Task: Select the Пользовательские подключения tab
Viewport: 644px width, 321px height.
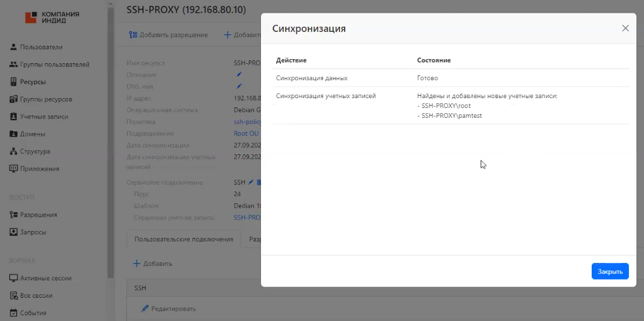Action: [184, 239]
